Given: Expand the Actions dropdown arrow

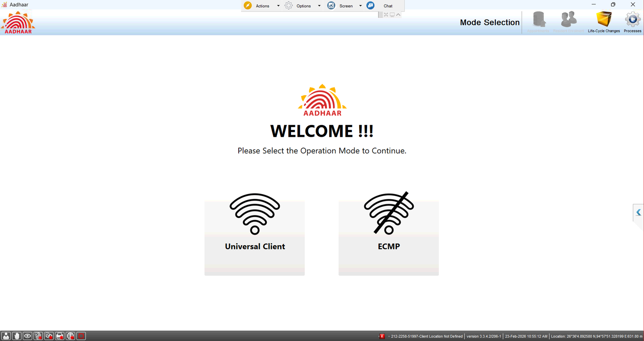Looking at the screenshot, I should pos(278,6).
